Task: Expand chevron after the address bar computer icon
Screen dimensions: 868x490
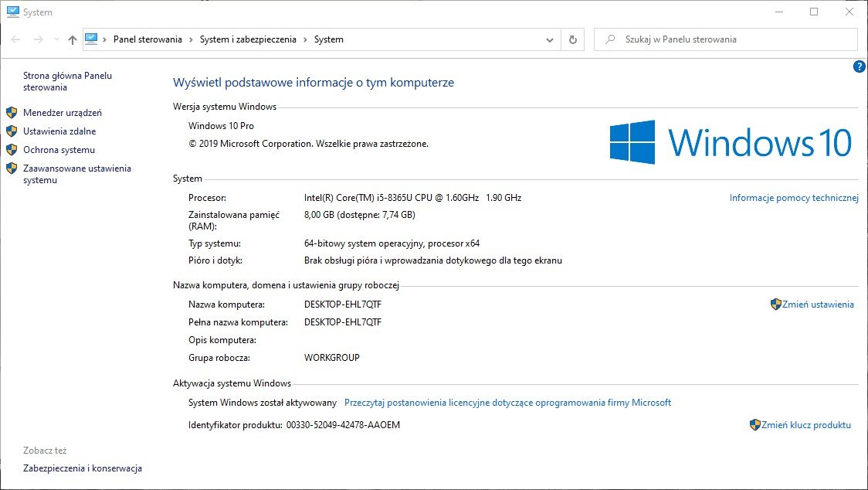Action: [x=104, y=39]
